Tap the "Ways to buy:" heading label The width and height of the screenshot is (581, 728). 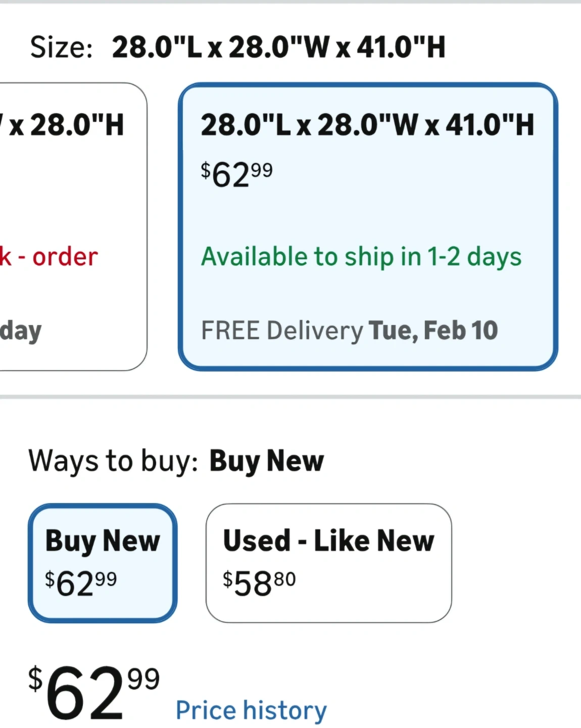[113, 461]
